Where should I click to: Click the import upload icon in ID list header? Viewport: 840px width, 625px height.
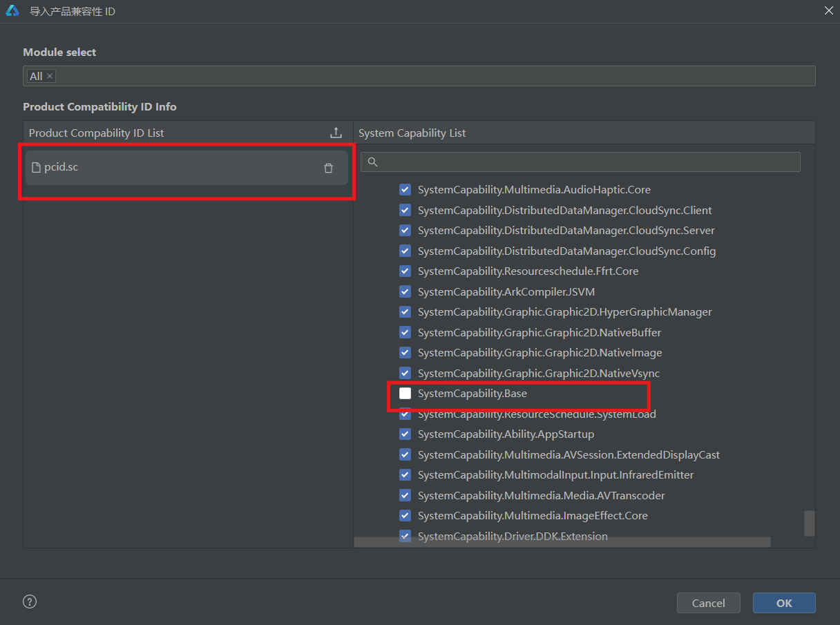pos(336,133)
